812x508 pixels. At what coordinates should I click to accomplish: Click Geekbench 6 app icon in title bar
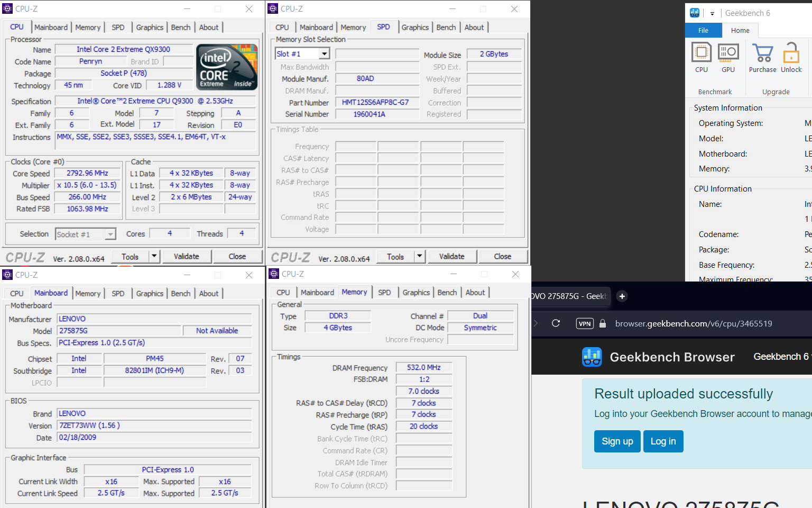[695, 13]
